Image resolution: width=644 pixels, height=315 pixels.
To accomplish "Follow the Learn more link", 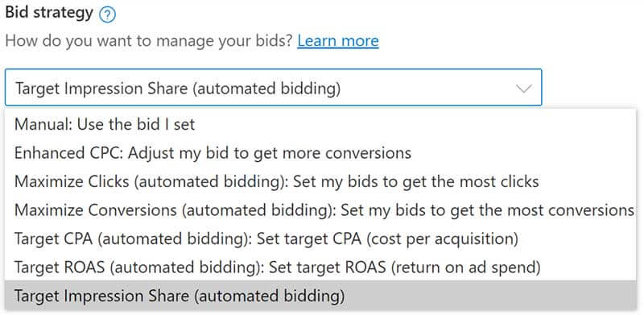I will tap(338, 41).
